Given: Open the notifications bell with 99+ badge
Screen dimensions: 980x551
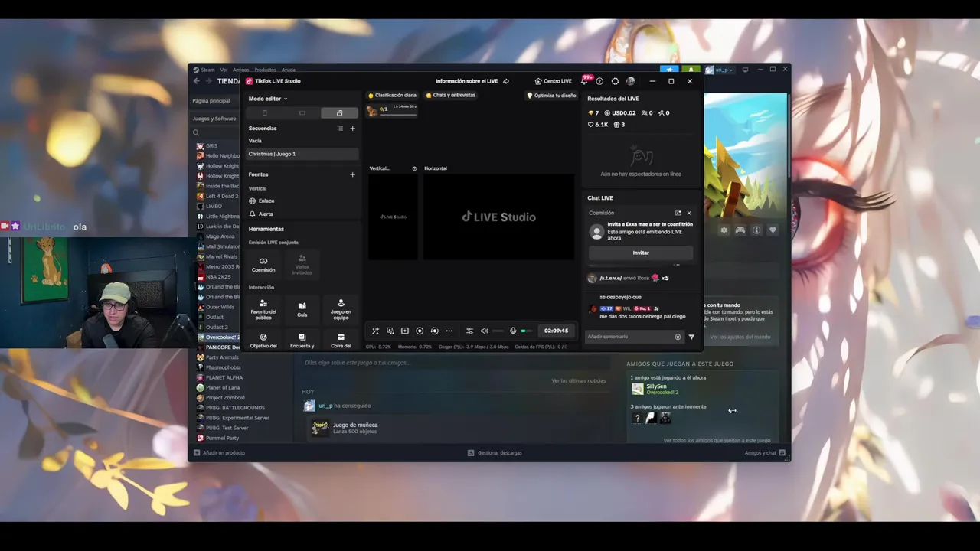Looking at the screenshot, I should 585,81.
